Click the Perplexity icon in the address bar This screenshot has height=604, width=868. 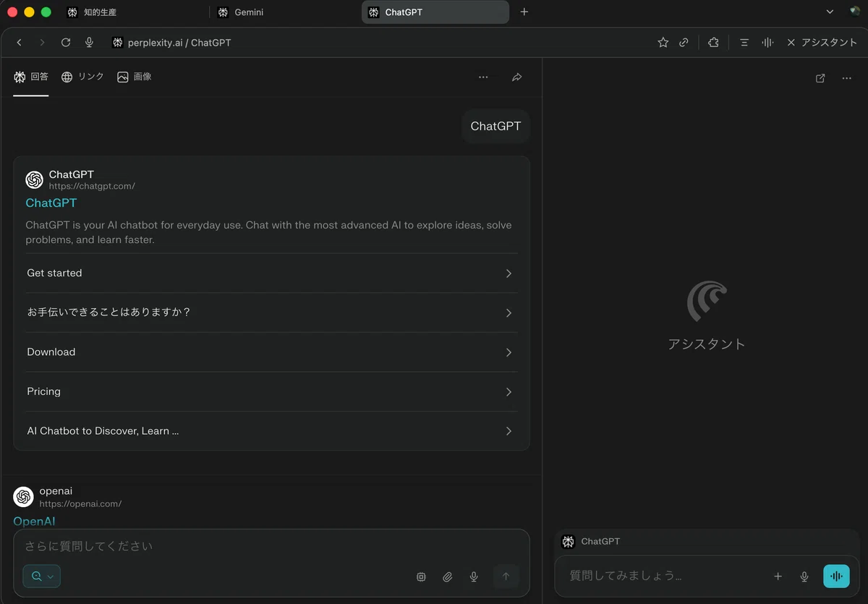point(118,43)
